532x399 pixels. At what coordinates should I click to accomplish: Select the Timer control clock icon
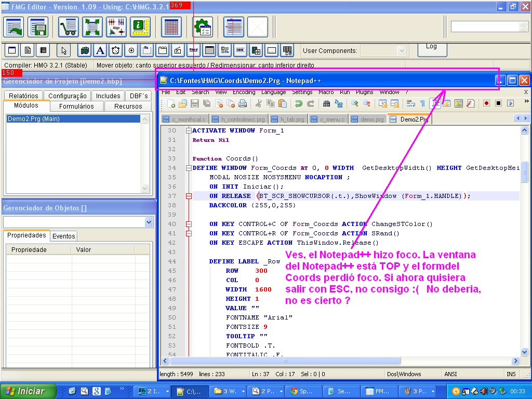coord(116,50)
